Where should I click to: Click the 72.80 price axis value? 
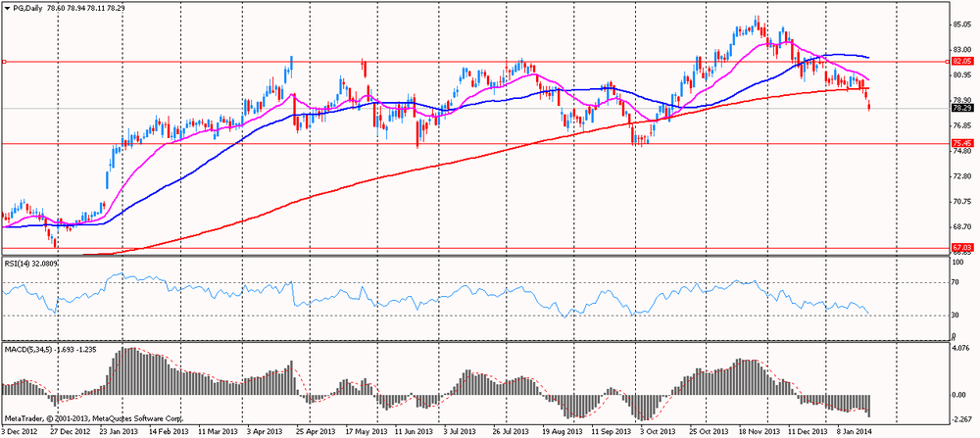[x=960, y=176]
